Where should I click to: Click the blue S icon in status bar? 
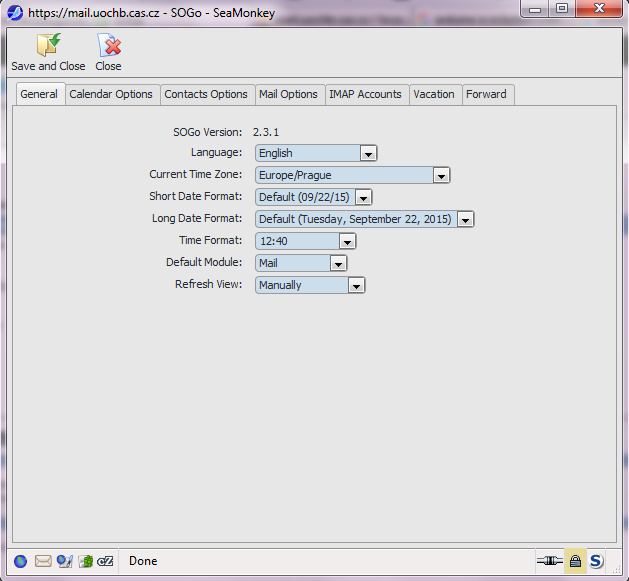[596, 561]
